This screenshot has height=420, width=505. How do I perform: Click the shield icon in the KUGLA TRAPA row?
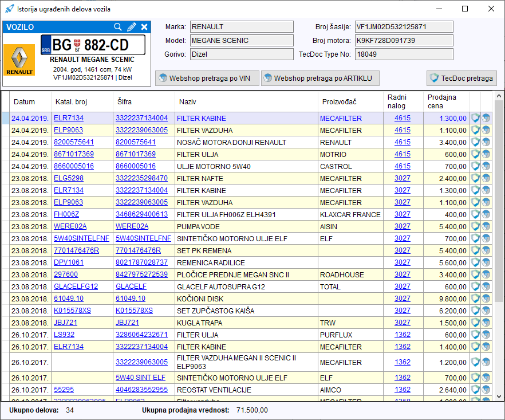coord(475,323)
